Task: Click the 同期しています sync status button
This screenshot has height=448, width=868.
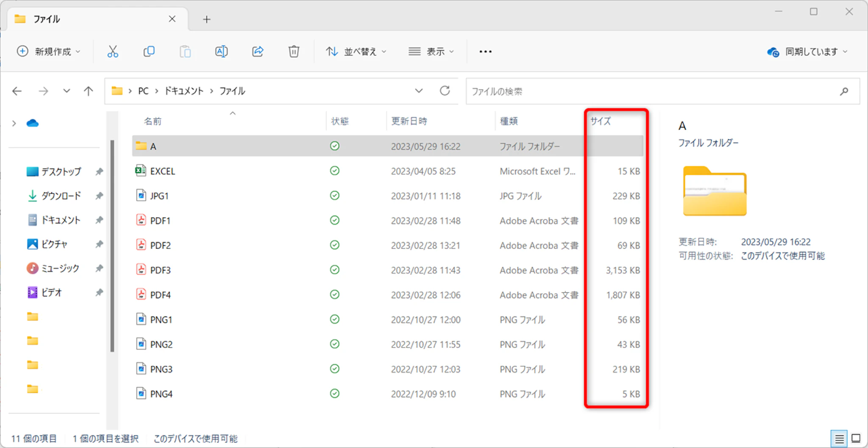Action: 807,52
